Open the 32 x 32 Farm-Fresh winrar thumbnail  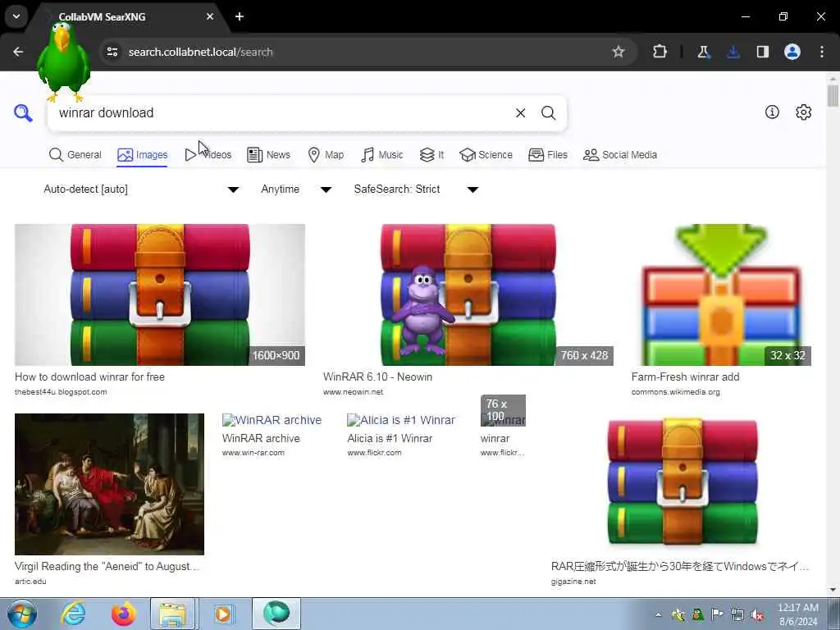point(721,294)
